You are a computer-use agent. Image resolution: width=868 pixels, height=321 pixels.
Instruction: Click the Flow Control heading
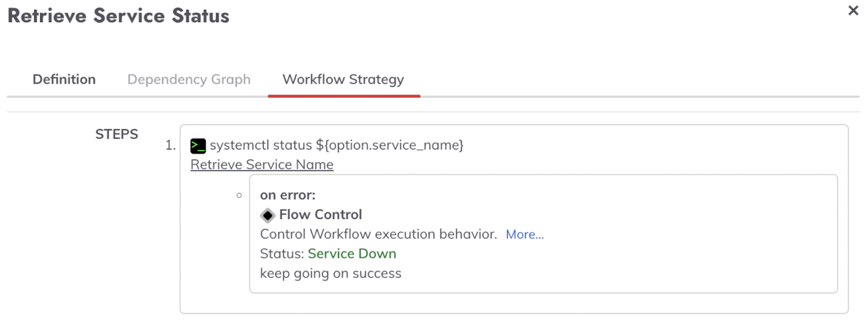point(320,215)
